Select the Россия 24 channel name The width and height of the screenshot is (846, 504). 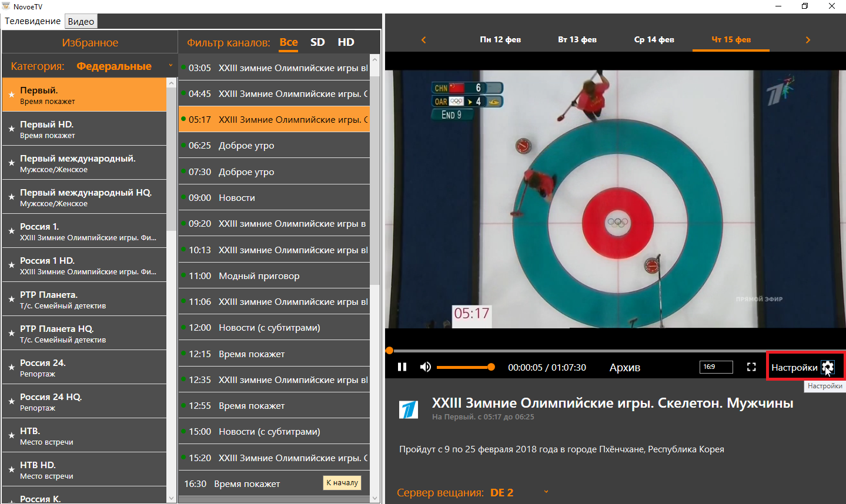(42, 362)
